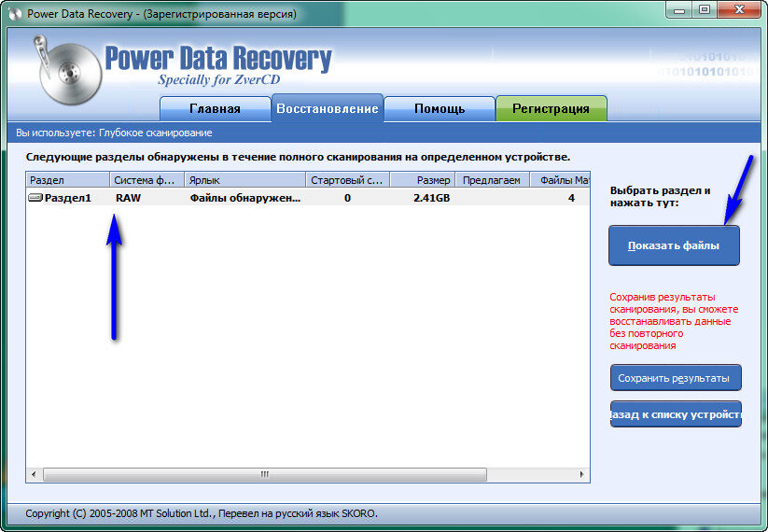The width and height of the screenshot is (768, 532).
Task: Sort by the Ярлык column header
Action: 244,180
